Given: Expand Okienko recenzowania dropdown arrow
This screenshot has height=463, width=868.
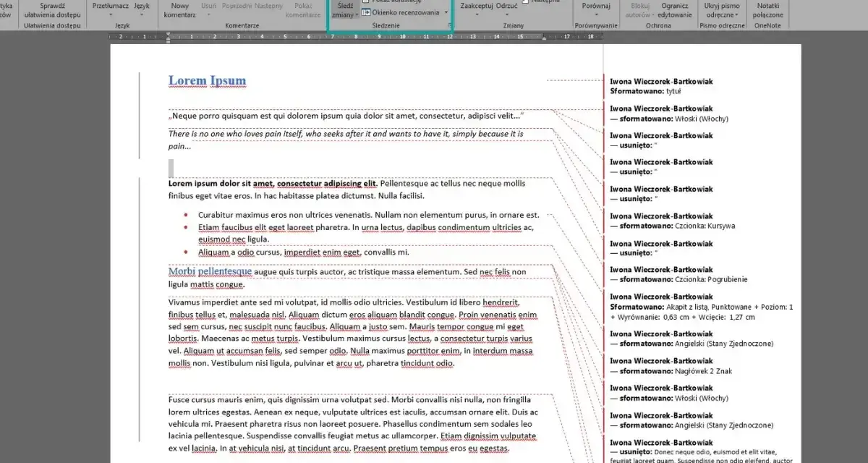Looking at the screenshot, I should pyautogui.click(x=446, y=13).
